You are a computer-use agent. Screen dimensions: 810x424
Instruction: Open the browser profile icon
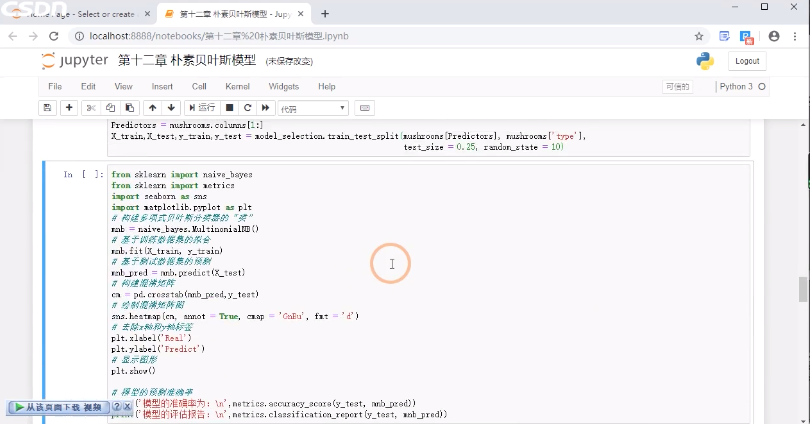click(x=774, y=36)
